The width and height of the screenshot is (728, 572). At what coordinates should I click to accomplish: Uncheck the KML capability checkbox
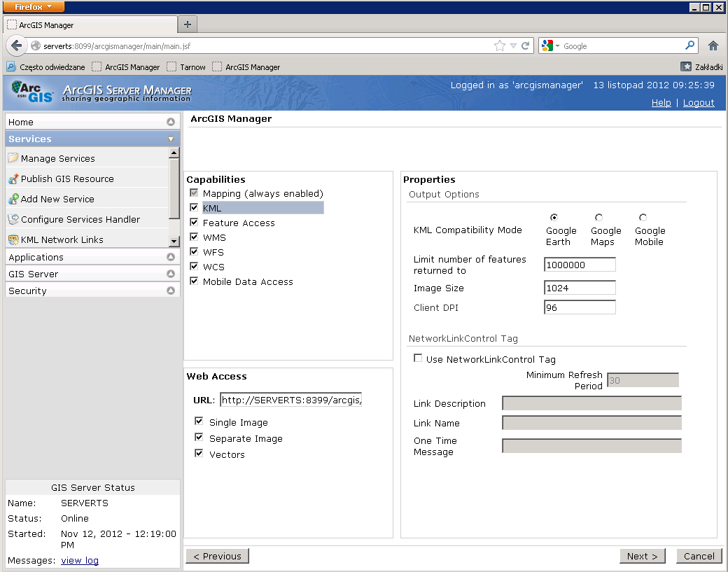tap(194, 207)
